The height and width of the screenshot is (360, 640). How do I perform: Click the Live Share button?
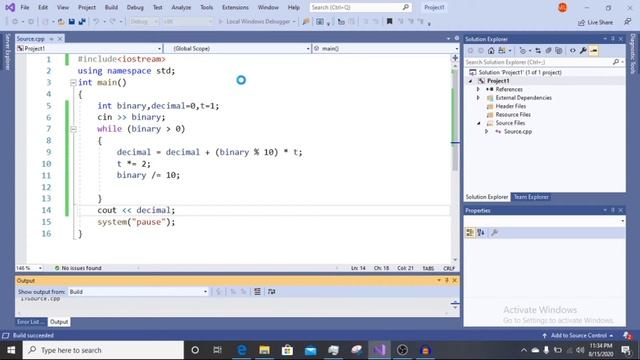click(x=596, y=22)
